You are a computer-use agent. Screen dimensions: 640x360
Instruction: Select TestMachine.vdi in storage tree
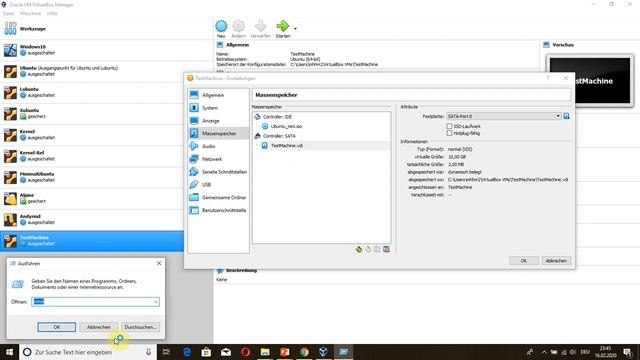[287, 146]
